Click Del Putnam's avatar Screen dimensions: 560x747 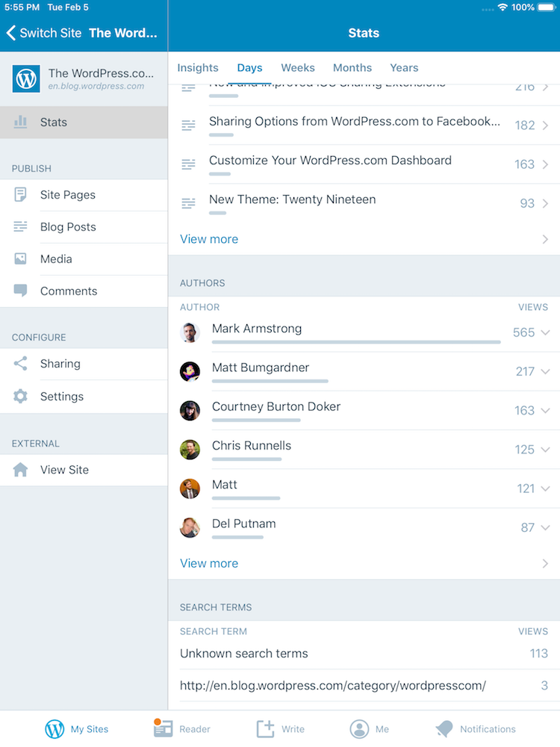coord(190,527)
